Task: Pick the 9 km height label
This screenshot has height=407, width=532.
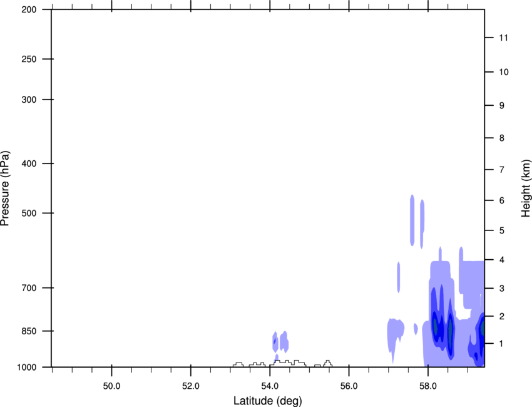Action: click(x=502, y=106)
